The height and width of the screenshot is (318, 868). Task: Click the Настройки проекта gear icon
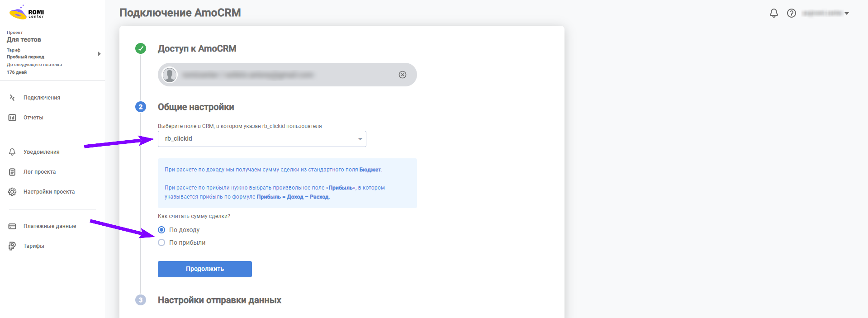coord(12,192)
